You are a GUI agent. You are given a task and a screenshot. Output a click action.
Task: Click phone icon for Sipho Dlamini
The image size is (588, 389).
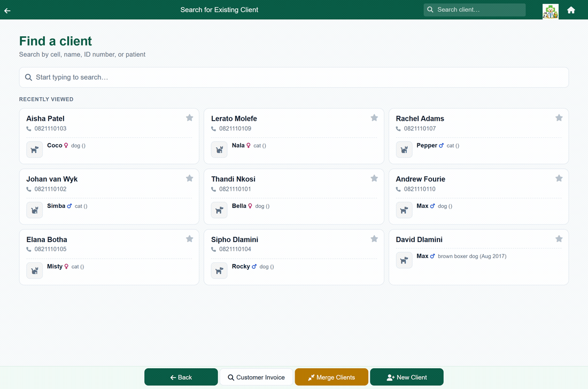click(213, 250)
